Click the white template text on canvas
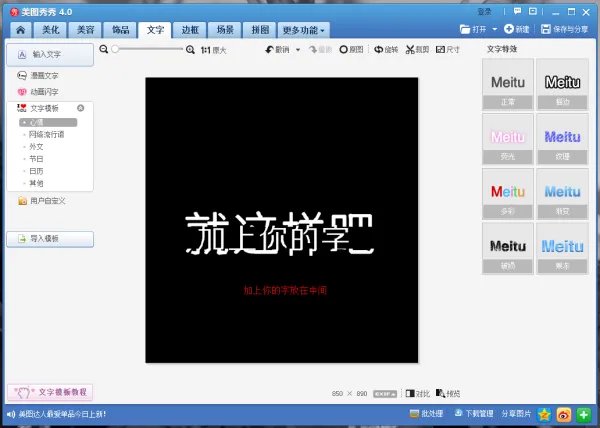Viewport: 600px width, 428px height. click(x=279, y=233)
